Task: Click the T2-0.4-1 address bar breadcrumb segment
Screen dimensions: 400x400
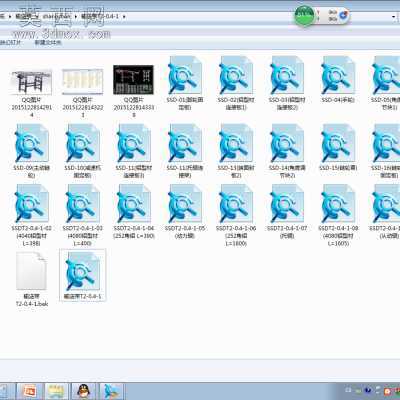Action: [x=100, y=16]
